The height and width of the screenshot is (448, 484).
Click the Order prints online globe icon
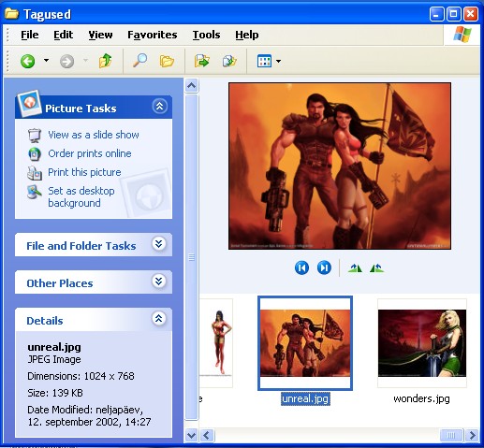pos(35,153)
